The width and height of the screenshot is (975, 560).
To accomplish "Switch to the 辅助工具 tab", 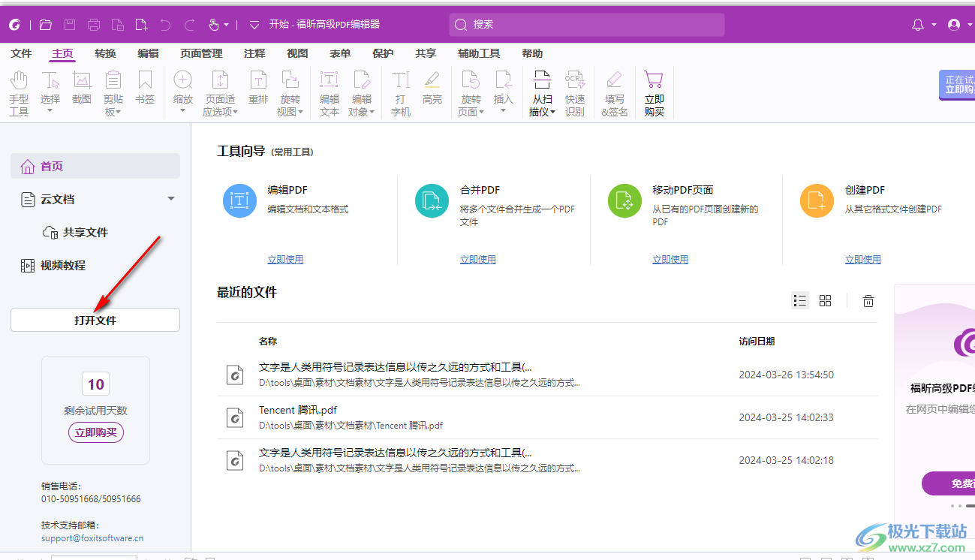I will tap(480, 53).
